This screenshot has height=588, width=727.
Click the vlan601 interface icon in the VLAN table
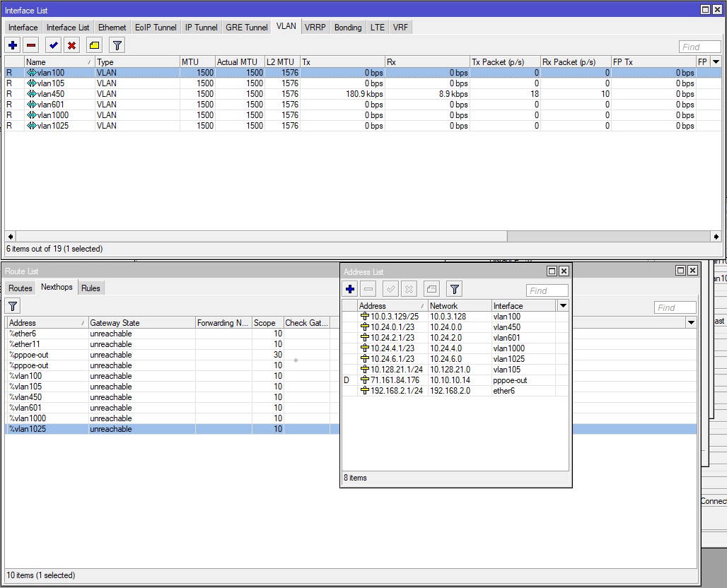pos(32,105)
